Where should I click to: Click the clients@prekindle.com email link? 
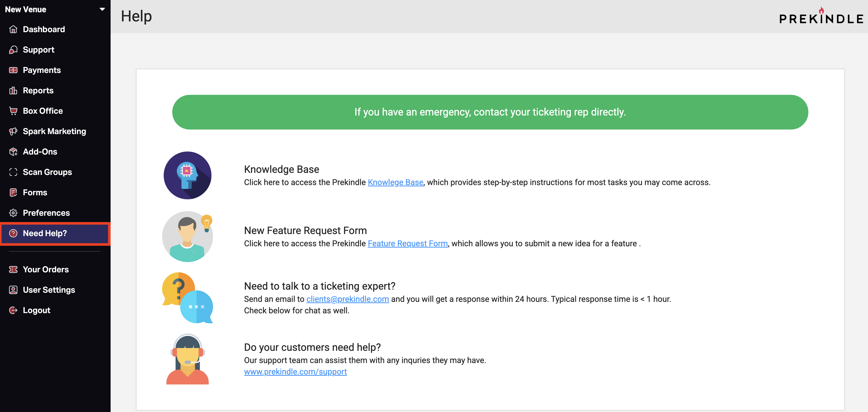347,299
